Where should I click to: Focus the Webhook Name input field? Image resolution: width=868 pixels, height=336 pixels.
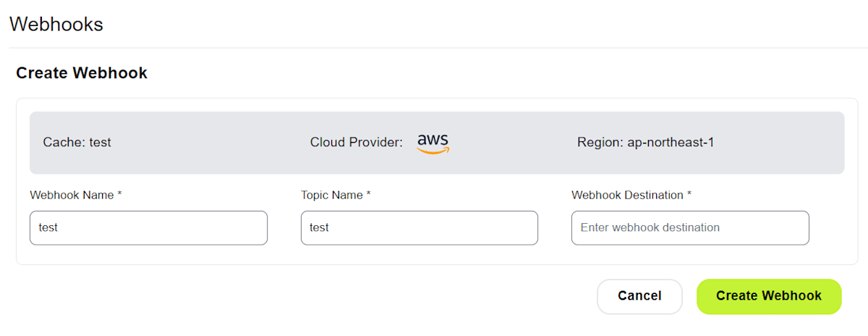coord(148,227)
